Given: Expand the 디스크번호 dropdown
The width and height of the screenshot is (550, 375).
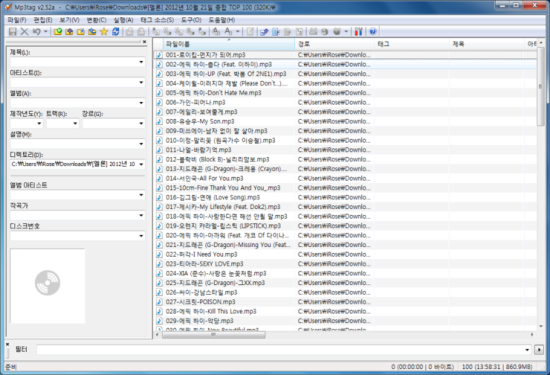Looking at the screenshot, I should tap(141, 236).
